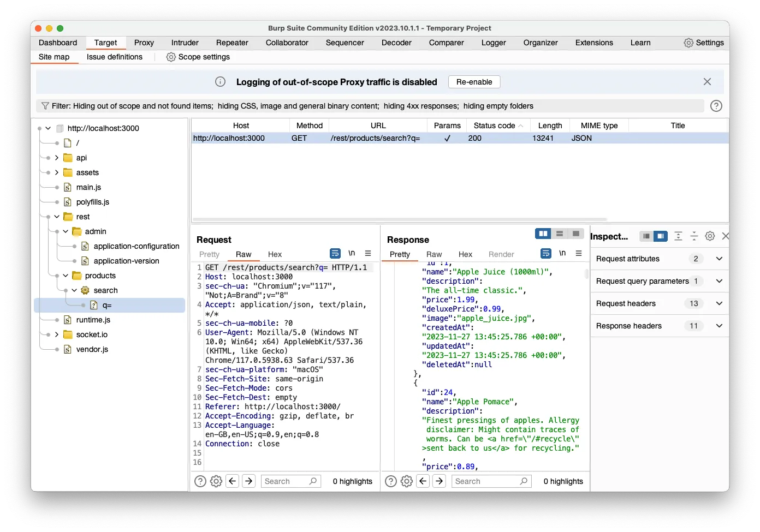
Task: Switch Inspector to right-docked layout icon
Action: [661, 236]
